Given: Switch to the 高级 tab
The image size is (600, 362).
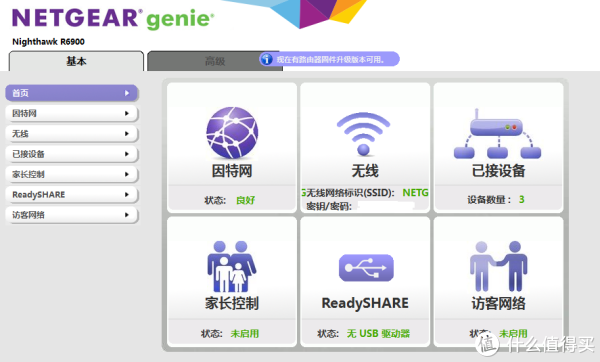Looking at the screenshot, I should coord(215,61).
